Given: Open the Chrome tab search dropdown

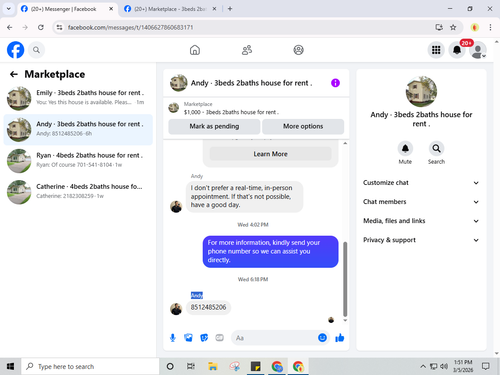Looking at the screenshot, I should click(x=9, y=9).
